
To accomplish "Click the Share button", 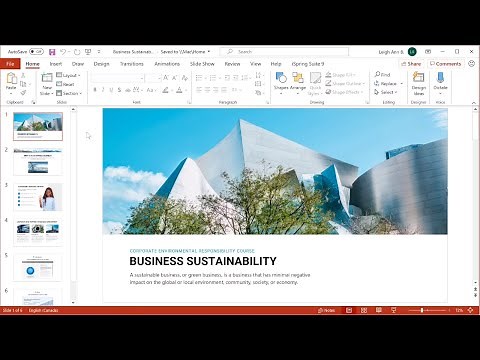I will pos(411,64).
